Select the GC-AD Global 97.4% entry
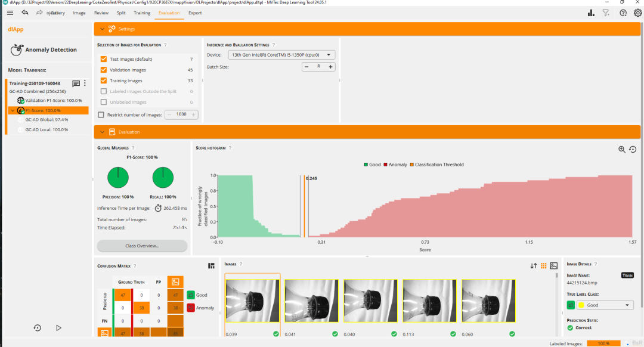Image resolution: width=644 pixels, height=347 pixels. (47, 120)
